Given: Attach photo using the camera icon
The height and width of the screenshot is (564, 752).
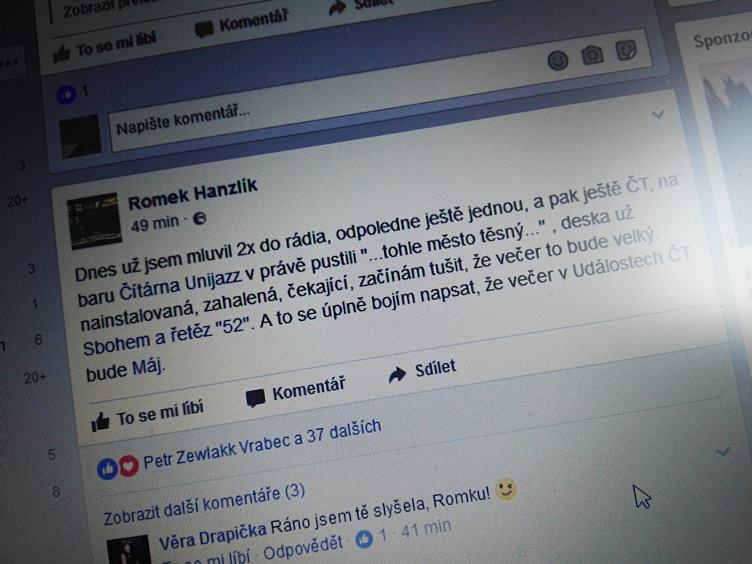Looking at the screenshot, I should 592,55.
